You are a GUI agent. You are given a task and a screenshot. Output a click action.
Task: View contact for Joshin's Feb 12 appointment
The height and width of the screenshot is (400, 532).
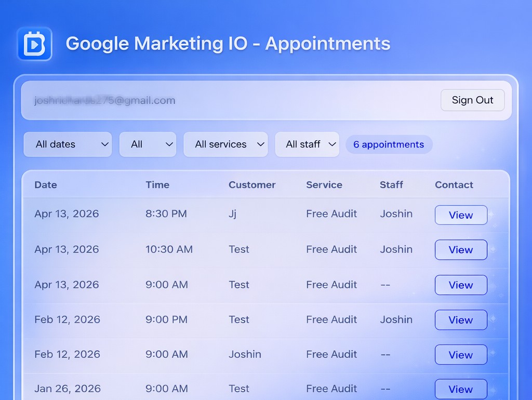click(461, 355)
